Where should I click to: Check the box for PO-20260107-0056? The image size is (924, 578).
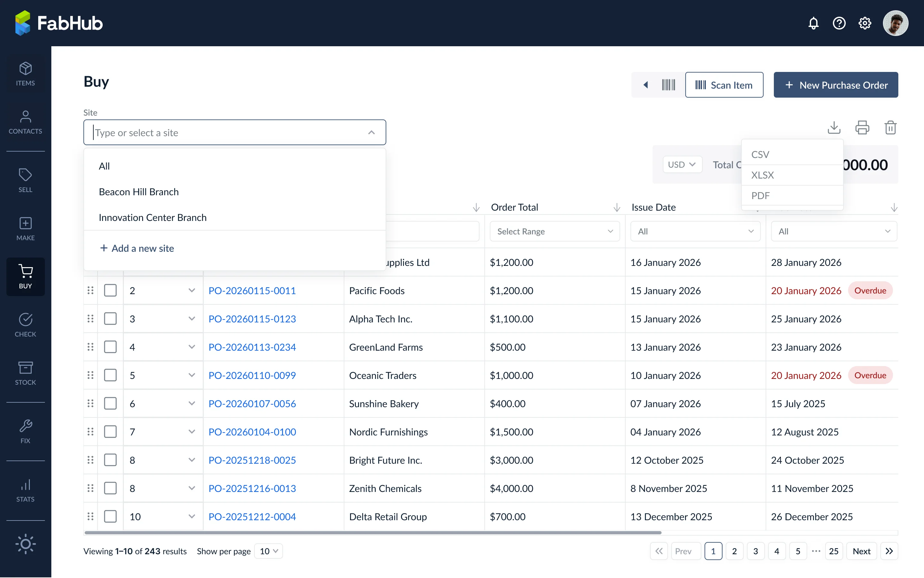pyautogui.click(x=110, y=404)
